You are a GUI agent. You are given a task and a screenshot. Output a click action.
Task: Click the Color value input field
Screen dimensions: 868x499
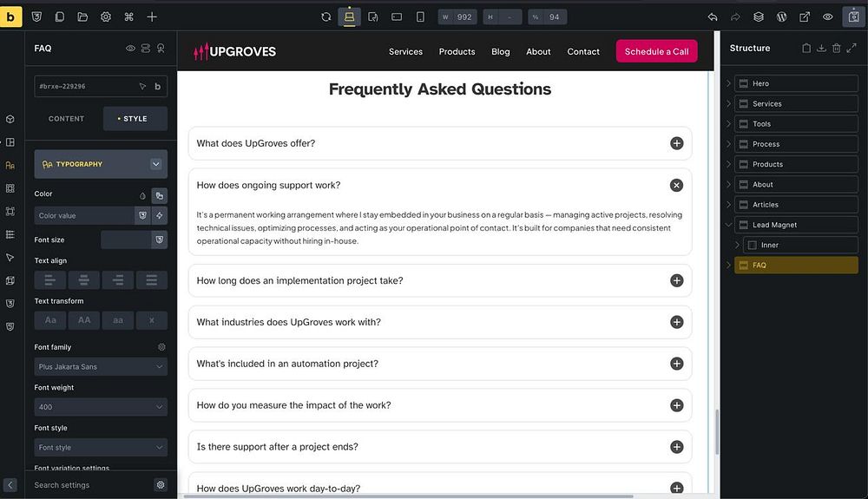(x=84, y=216)
